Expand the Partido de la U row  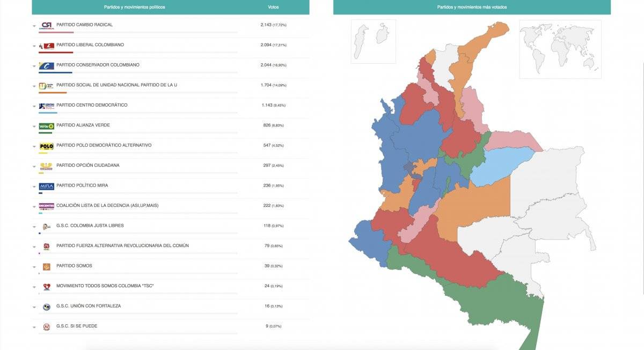pyautogui.click(x=34, y=86)
